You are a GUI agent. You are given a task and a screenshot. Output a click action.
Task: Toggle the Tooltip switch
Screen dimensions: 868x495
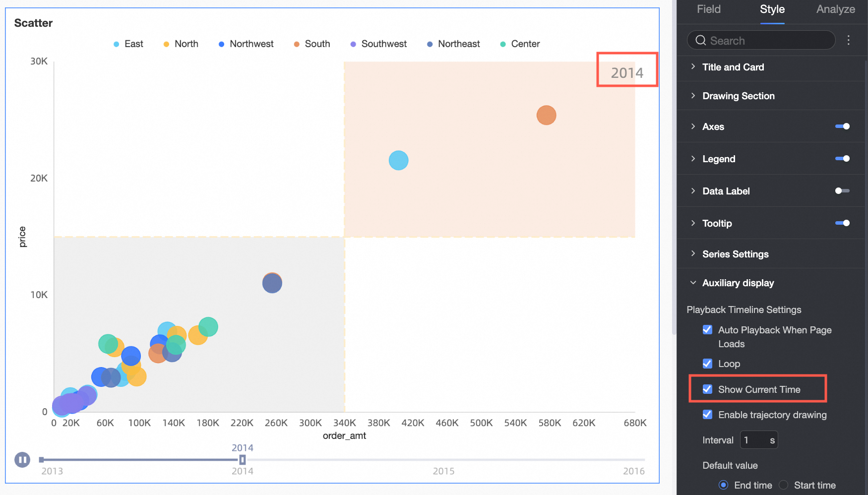(842, 223)
